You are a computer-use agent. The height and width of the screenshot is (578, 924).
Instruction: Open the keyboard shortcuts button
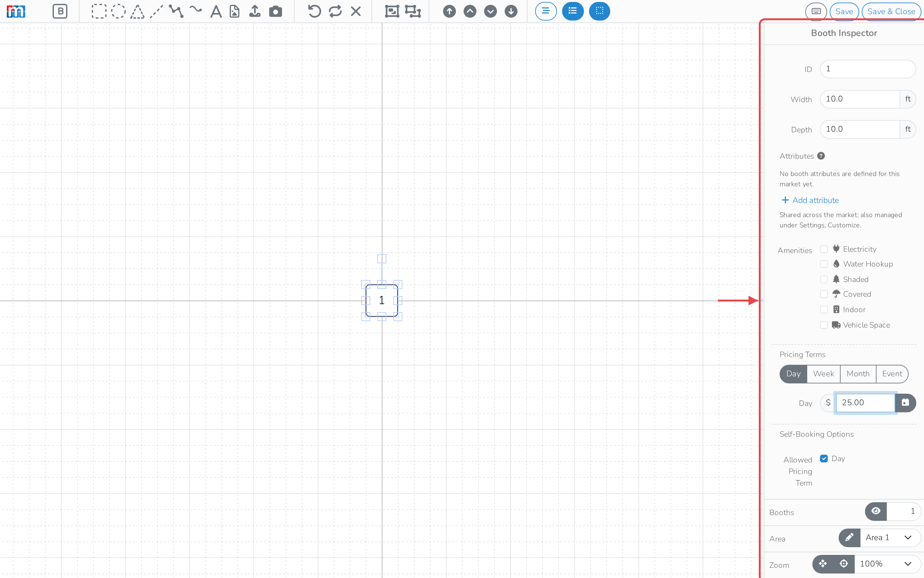tap(816, 12)
